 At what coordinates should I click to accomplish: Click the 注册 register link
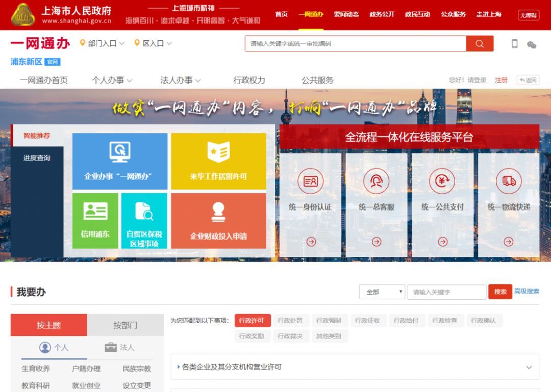(x=502, y=80)
